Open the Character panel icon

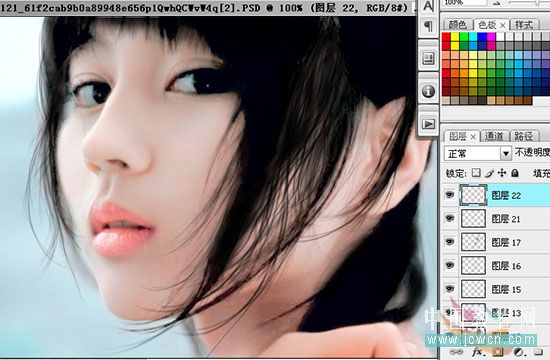pyautogui.click(x=428, y=6)
